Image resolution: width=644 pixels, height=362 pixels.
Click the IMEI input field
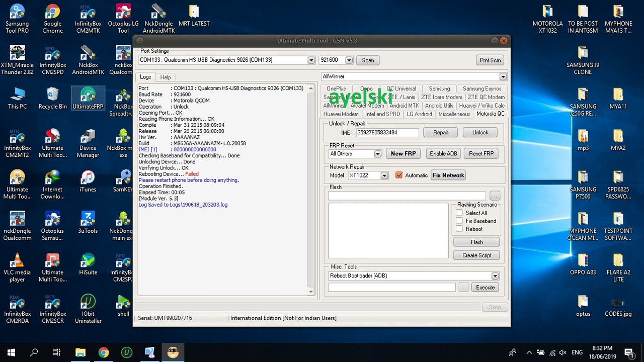tap(387, 133)
